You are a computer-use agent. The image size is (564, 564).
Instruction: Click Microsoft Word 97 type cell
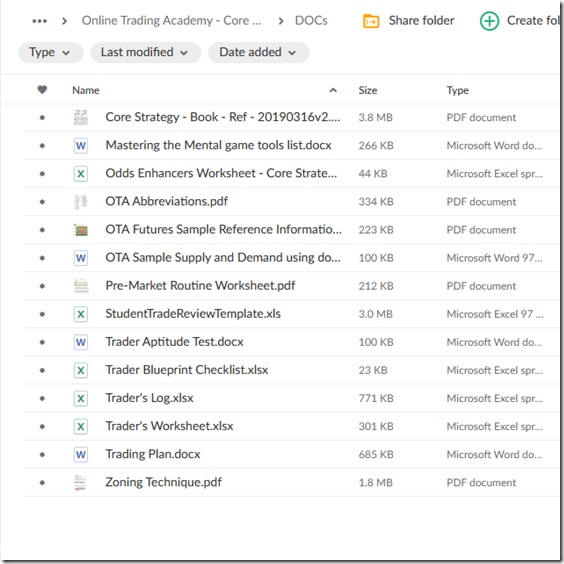pos(494,258)
